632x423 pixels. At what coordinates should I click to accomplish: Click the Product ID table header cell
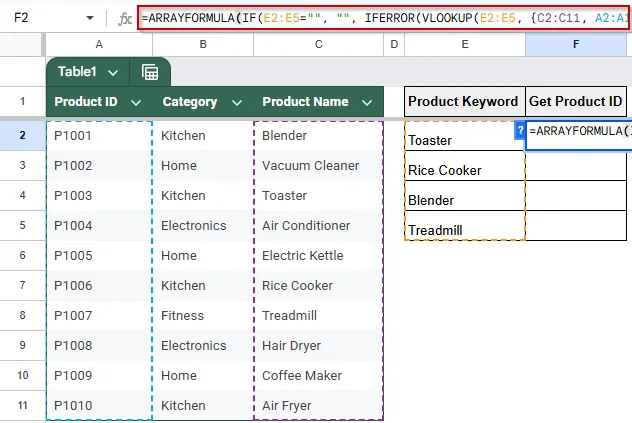(x=99, y=102)
